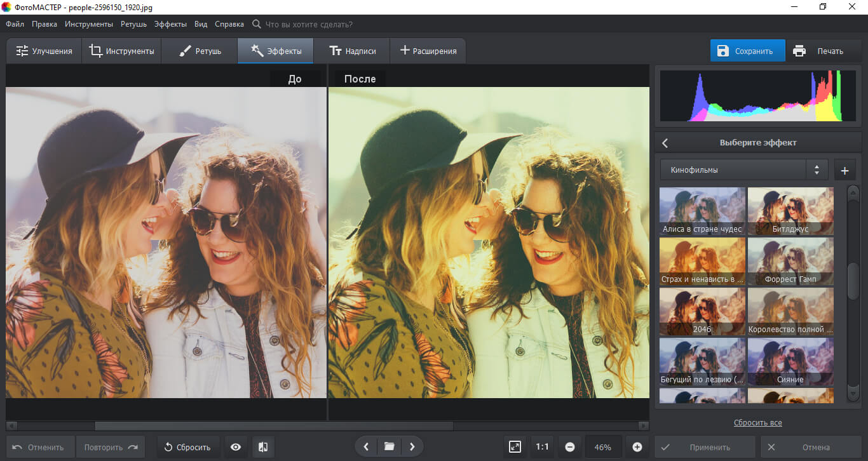Click the back arrow beside Выберите эффект
Screen dimensions: 868x461
(x=665, y=143)
